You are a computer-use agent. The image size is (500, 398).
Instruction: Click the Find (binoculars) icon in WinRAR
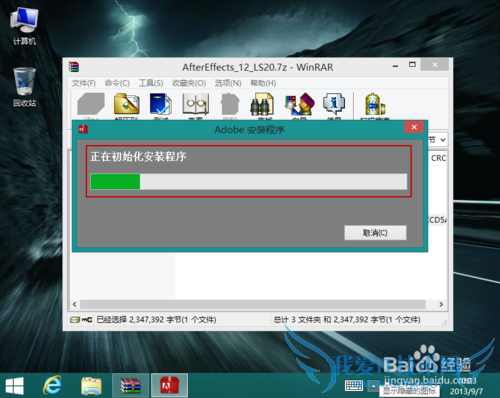[x=262, y=104]
